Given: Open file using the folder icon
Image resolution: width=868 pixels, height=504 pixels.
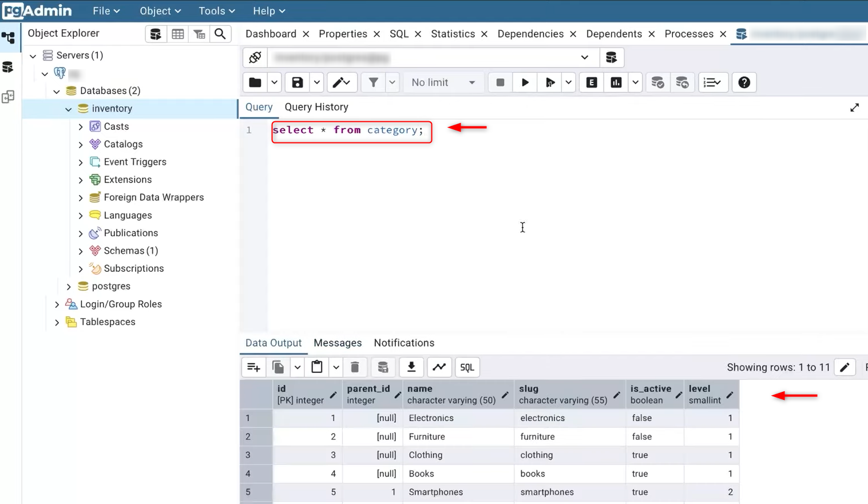Looking at the screenshot, I should [255, 82].
